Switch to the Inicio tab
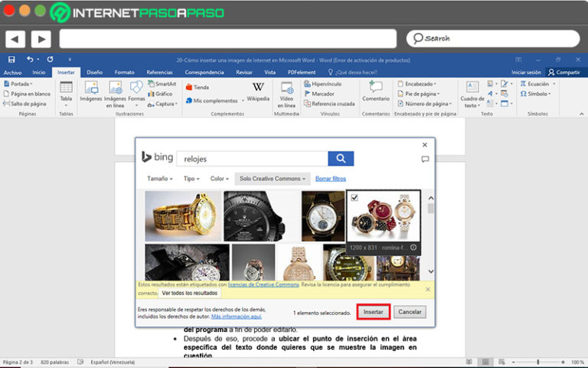The width and height of the screenshot is (588, 368). tap(38, 73)
